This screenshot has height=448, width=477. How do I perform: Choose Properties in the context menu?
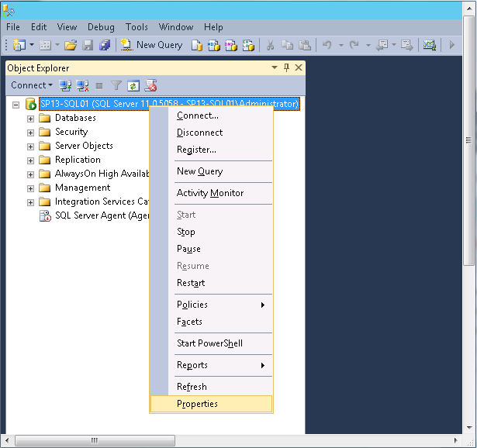click(x=212, y=404)
